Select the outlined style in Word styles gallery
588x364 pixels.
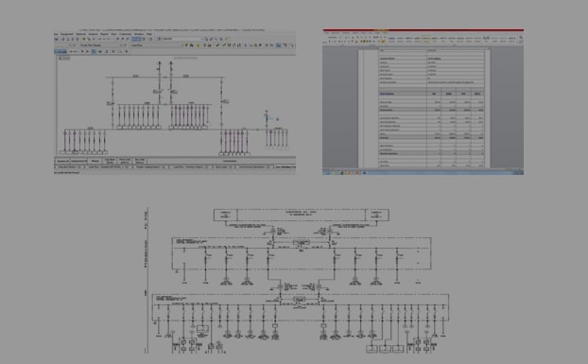426,40
